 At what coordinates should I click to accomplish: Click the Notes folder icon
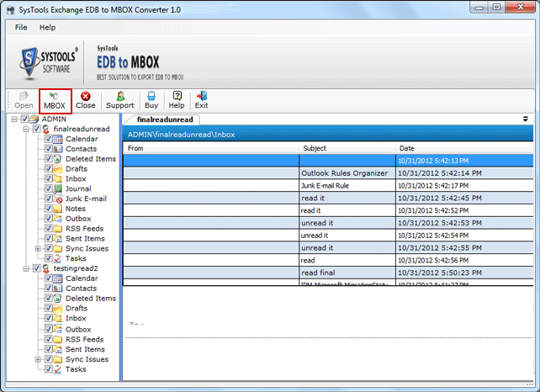57,209
